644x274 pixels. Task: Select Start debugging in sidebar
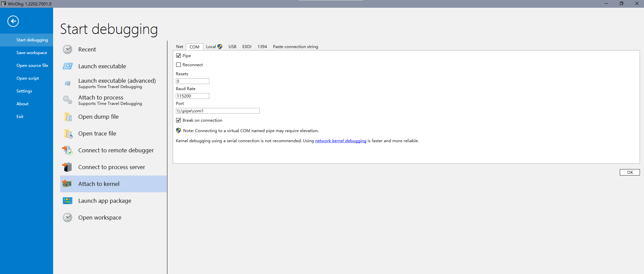click(x=27, y=40)
